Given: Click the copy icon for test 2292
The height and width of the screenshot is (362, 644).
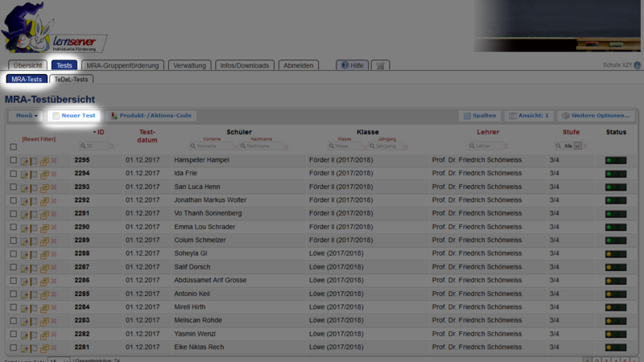Looking at the screenshot, I should [x=44, y=200].
